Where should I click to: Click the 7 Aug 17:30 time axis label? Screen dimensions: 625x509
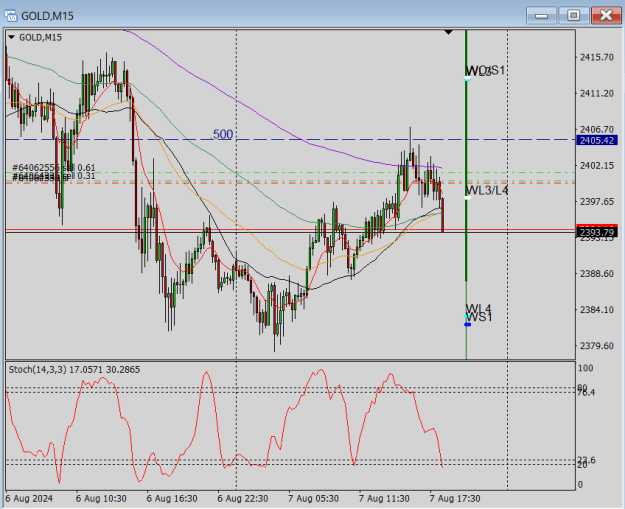click(455, 499)
